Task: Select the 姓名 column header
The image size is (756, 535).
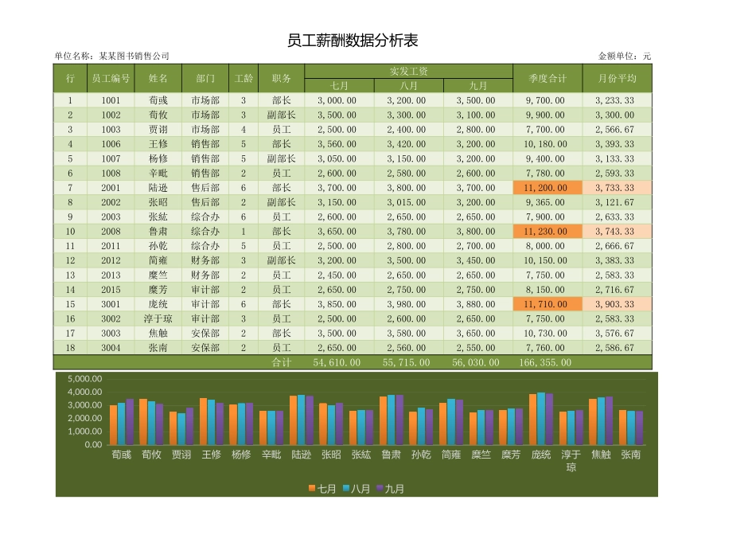Action: tap(159, 78)
